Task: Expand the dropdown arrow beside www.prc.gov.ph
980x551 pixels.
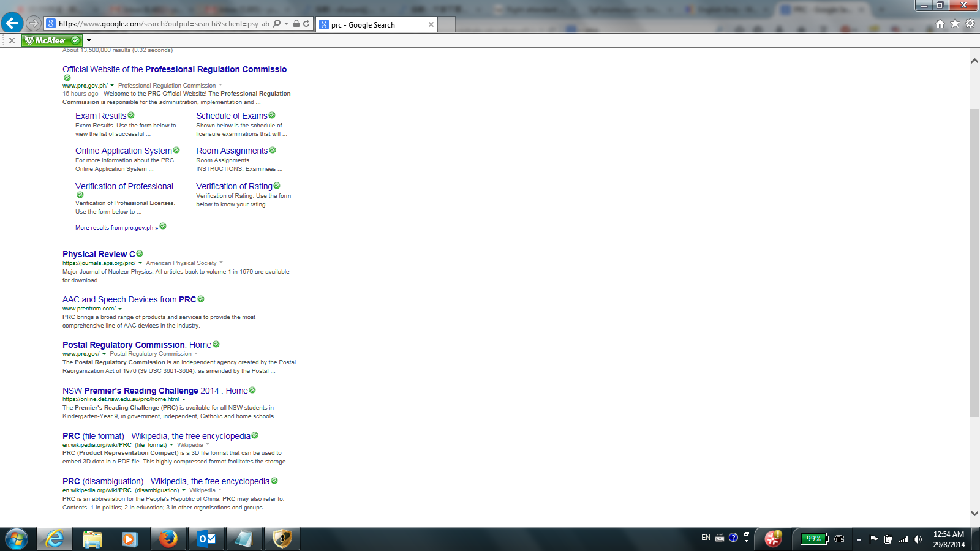Action: point(112,86)
